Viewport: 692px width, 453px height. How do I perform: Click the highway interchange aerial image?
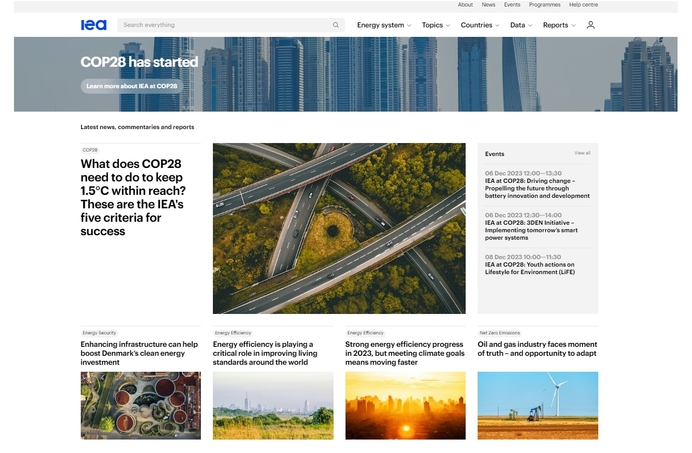click(339, 228)
